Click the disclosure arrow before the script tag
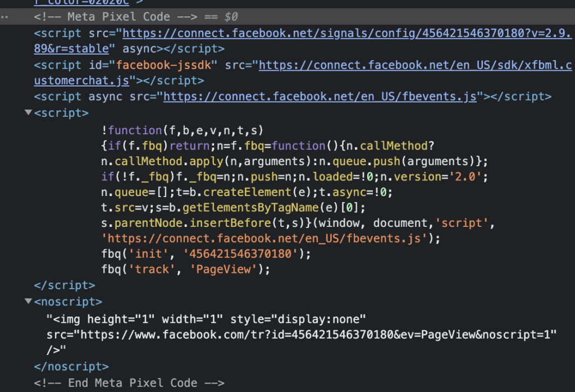 click(28, 112)
